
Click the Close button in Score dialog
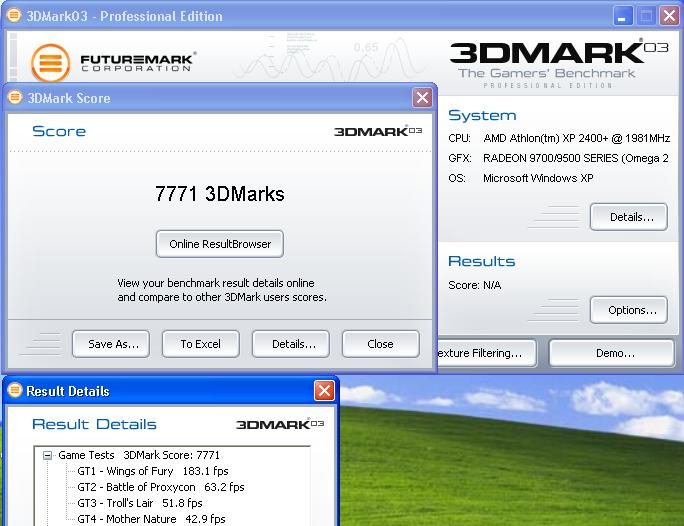[381, 344]
